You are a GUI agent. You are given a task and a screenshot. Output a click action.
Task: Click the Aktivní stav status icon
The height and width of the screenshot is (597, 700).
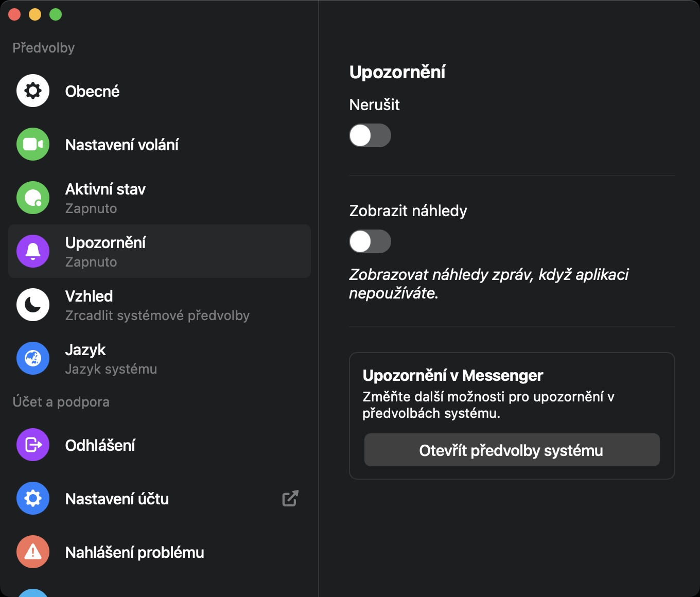tap(33, 198)
